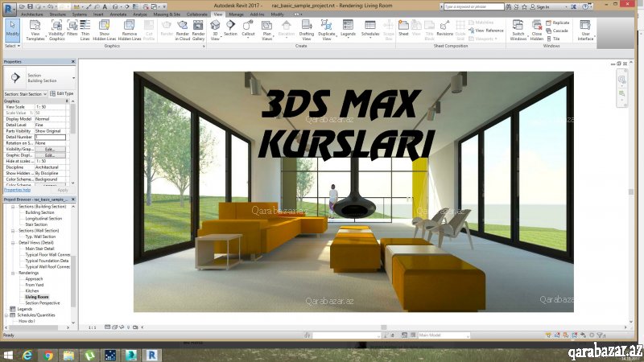Open the Schedules tool
The height and width of the screenshot is (362, 644).
click(x=370, y=28)
